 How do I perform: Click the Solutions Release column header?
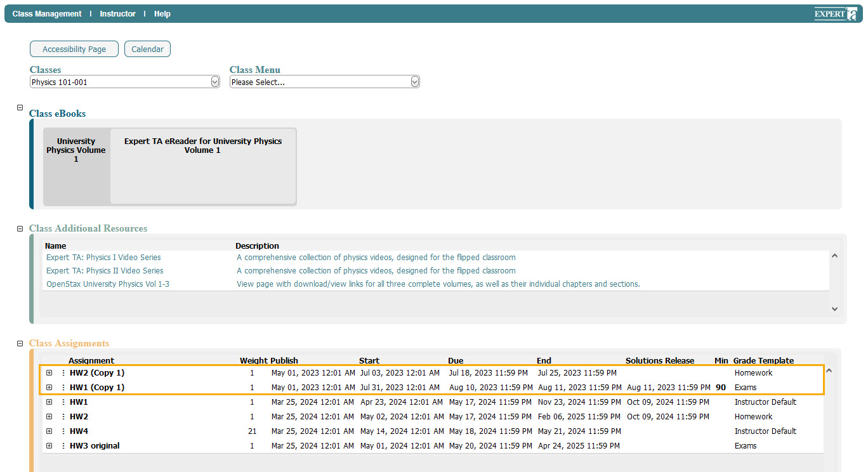point(660,361)
